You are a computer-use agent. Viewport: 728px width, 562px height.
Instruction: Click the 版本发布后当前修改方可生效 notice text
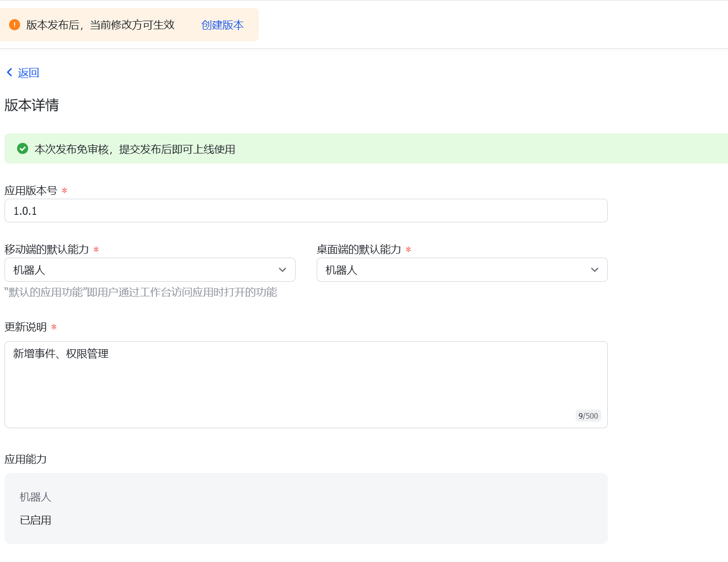101,25
